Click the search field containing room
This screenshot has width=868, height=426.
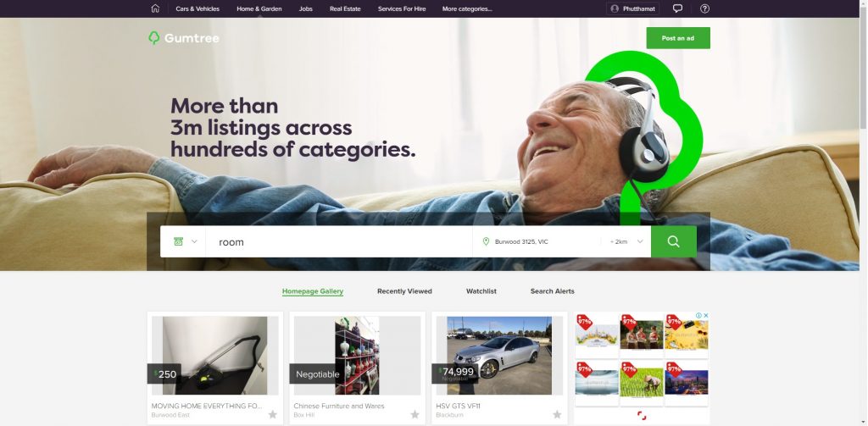339,241
